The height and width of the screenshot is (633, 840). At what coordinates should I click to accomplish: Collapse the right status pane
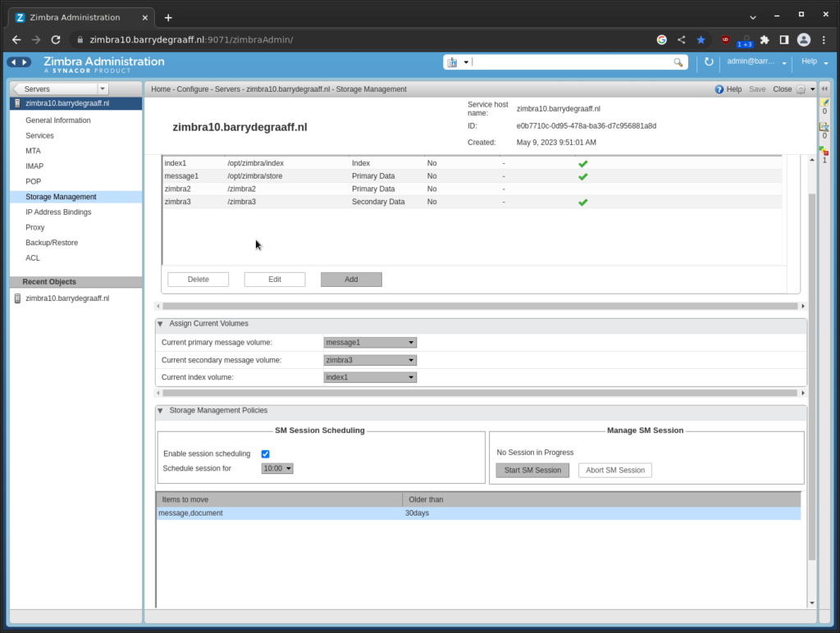click(824, 89)
